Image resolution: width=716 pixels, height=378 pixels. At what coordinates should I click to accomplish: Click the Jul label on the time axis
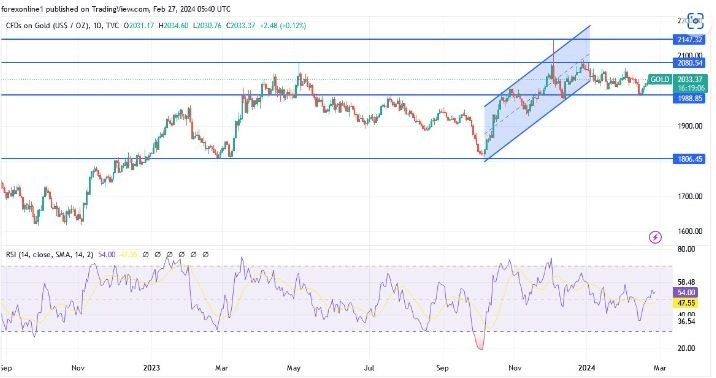click(369, 368)
